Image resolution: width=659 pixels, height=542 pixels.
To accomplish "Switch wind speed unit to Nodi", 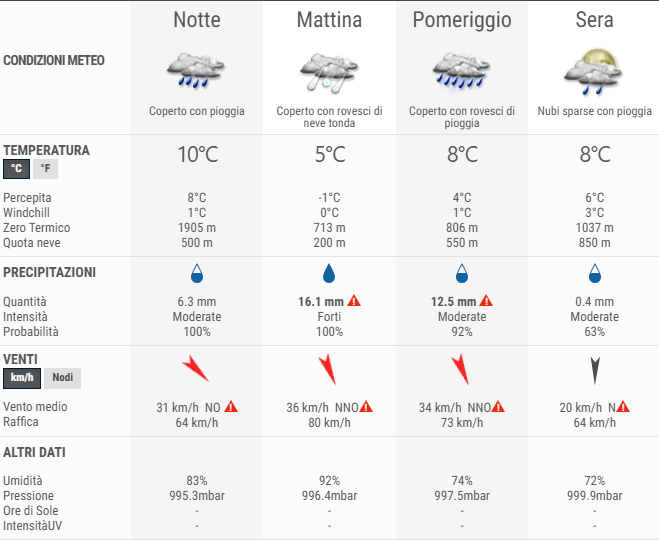I will [x=62, y=378].
